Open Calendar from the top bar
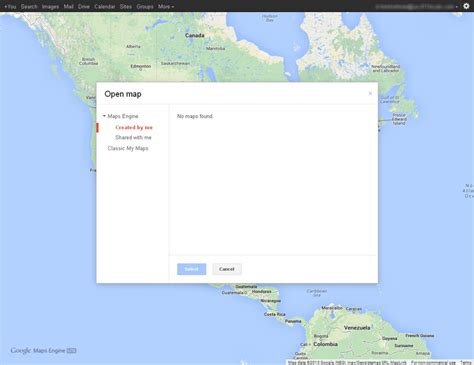Screen dimensions: 474x365 105,6
